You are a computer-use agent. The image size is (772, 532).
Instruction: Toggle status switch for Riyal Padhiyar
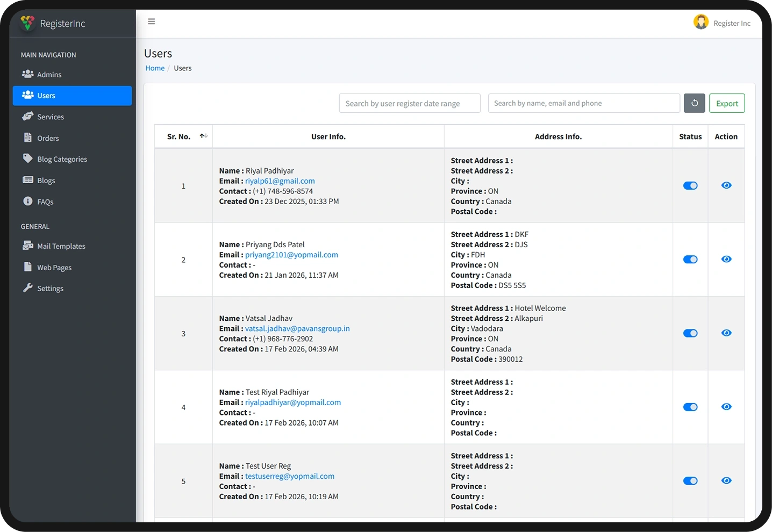pyautogui.click(x=690, y=185)
